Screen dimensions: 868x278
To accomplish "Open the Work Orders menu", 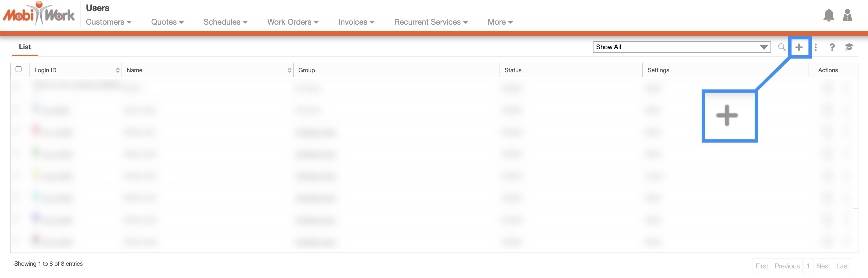I will (x=293, y=22).
